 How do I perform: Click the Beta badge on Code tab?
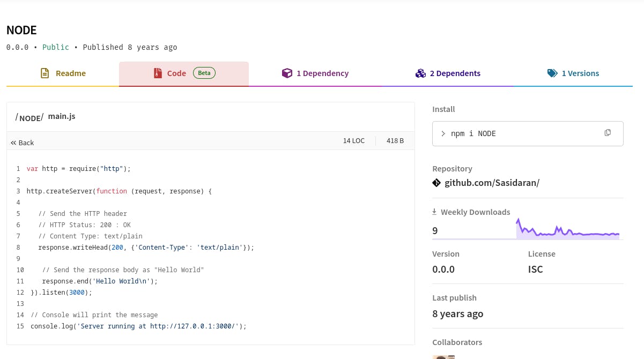[204, 73]
